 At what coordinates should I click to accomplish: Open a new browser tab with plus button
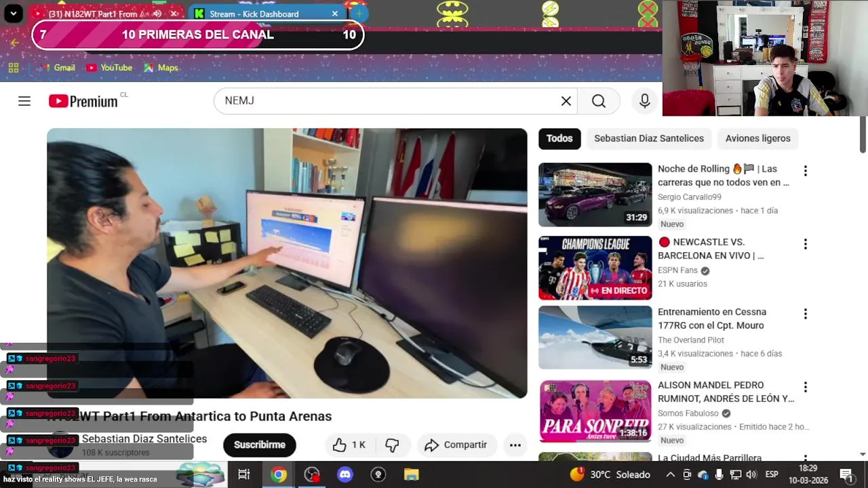[359, 14]
